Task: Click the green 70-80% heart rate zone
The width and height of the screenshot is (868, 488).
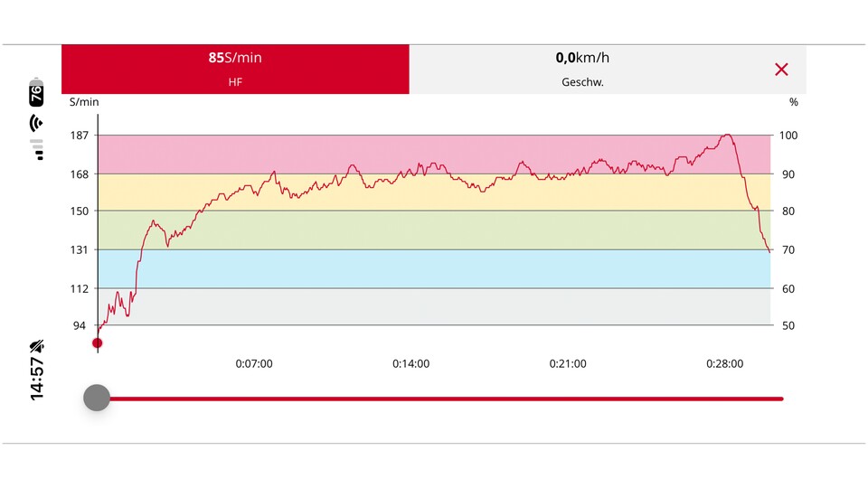Action: click(434, 230)
